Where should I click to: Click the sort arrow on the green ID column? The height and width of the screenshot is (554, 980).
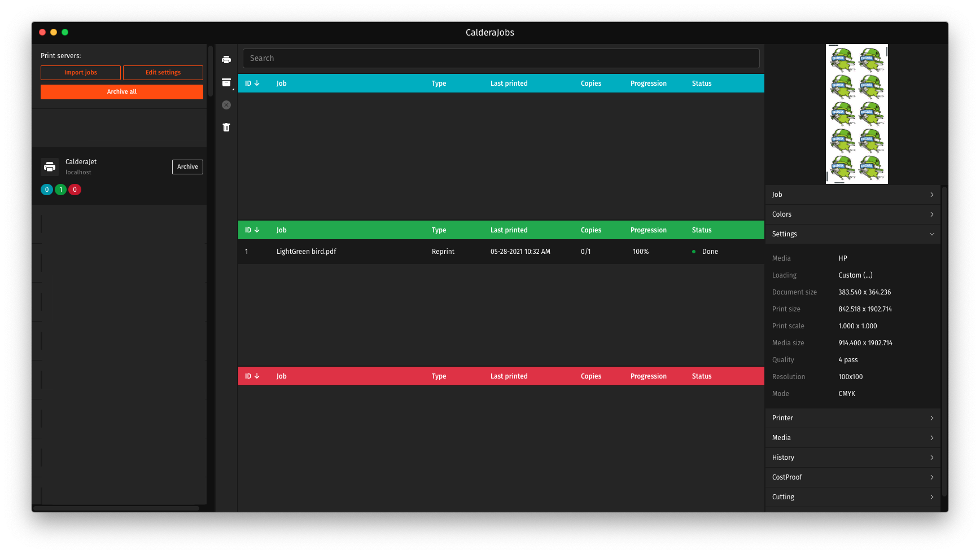(x=257, y=230)
